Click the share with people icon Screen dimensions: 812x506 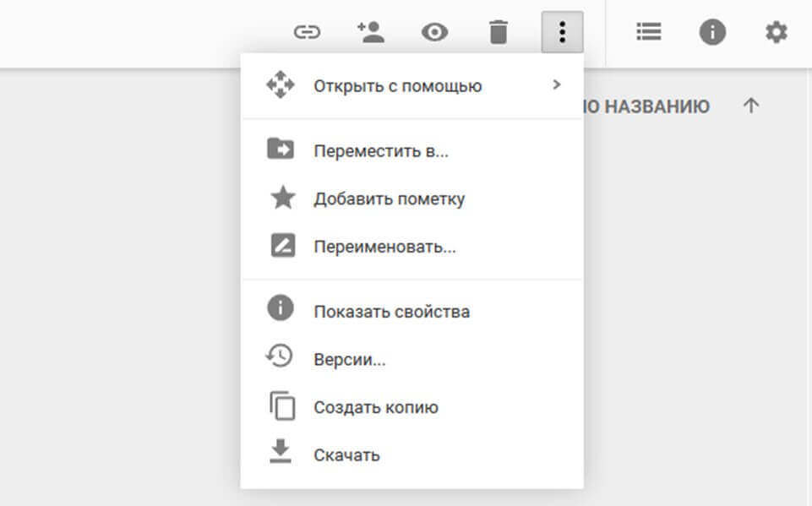pos(371,32)
